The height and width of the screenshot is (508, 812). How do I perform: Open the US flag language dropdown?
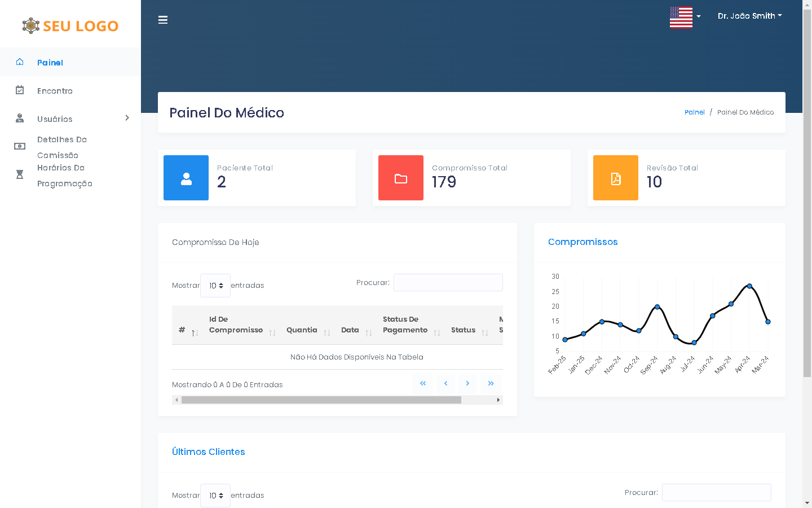[685, 17]
